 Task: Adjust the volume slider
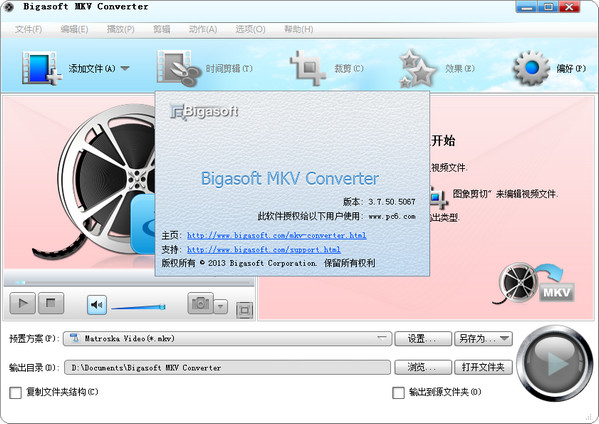click(138, 307)
